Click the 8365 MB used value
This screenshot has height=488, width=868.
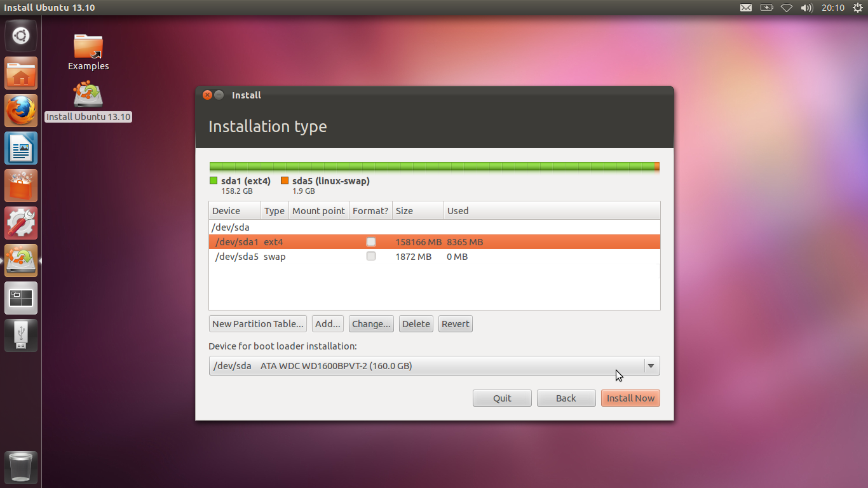point(465,242)
